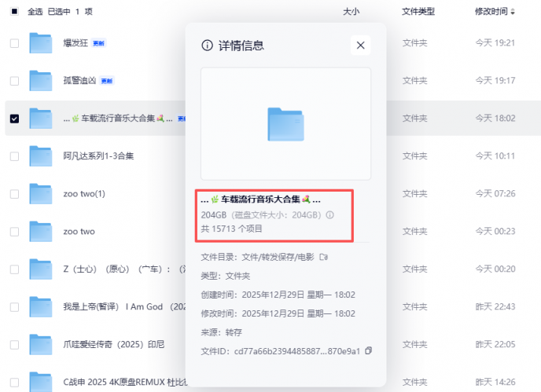Click the zoo two(1) folder icon

(x=40, y=194)
